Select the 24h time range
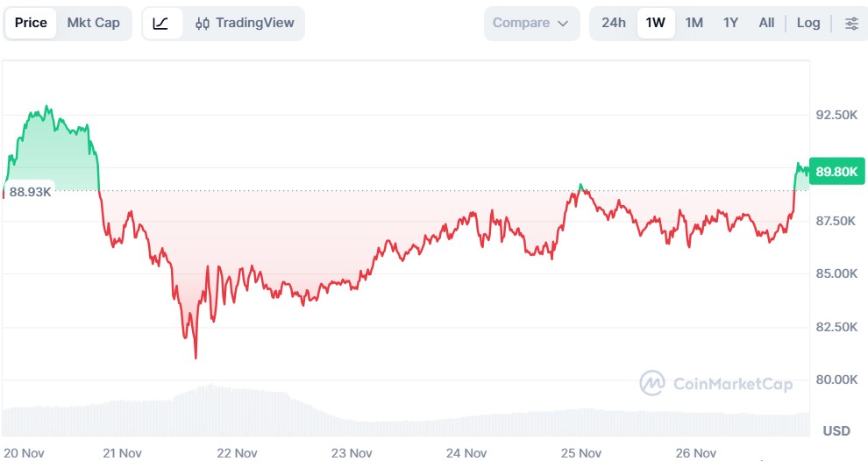 pyautogui.click(x=614, y=24)
